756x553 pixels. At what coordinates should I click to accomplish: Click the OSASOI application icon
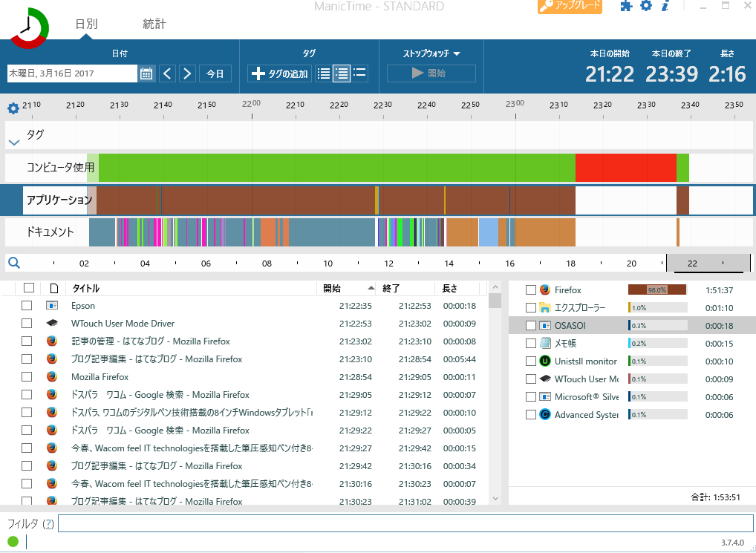pyautogui.click(x=545, y=326)
